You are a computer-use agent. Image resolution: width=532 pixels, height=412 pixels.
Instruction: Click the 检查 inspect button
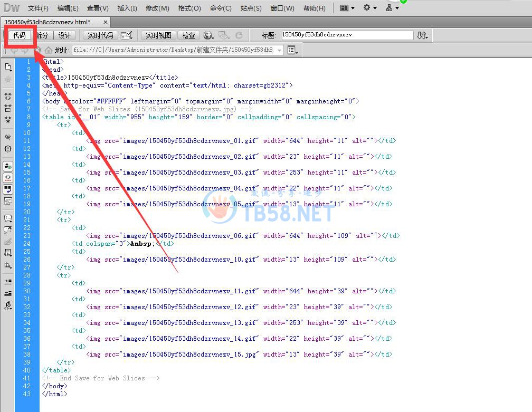[188, 35]
